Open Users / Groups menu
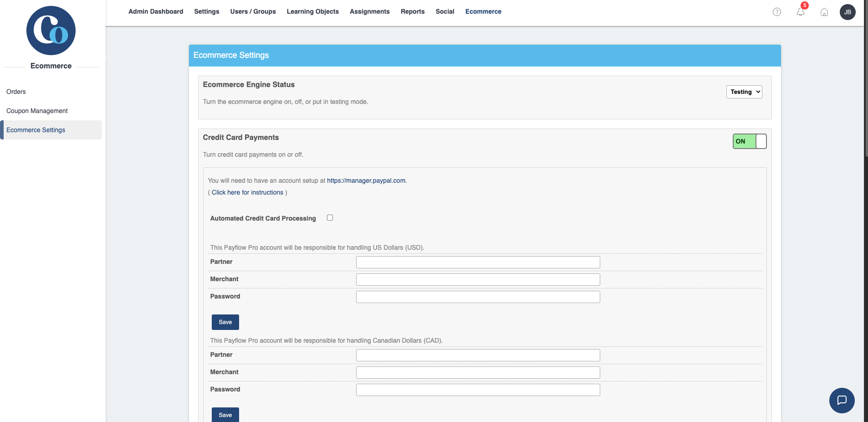The height and width of the screenshot is (422, 868). tap(253, 11)
